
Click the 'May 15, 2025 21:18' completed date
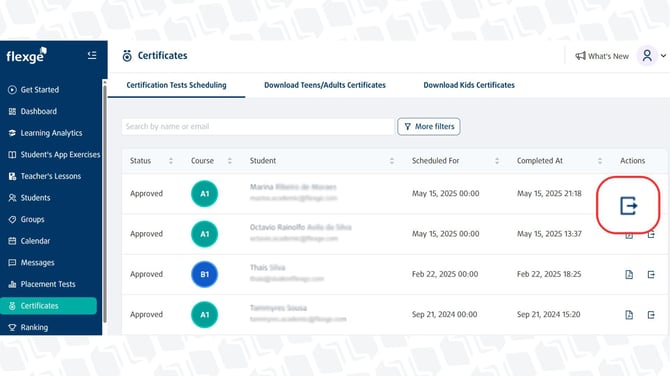[x=549, y=194]
